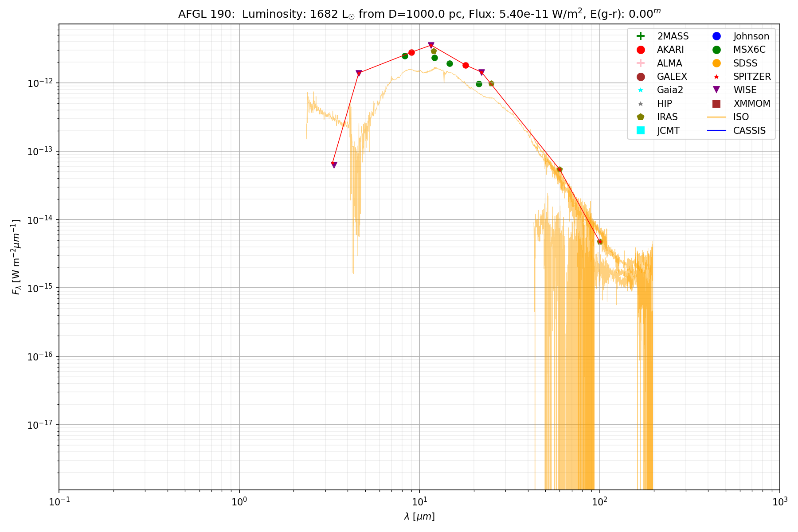
Task: Select the pink ALMA plus legend marker
Action: click(640, 63)
